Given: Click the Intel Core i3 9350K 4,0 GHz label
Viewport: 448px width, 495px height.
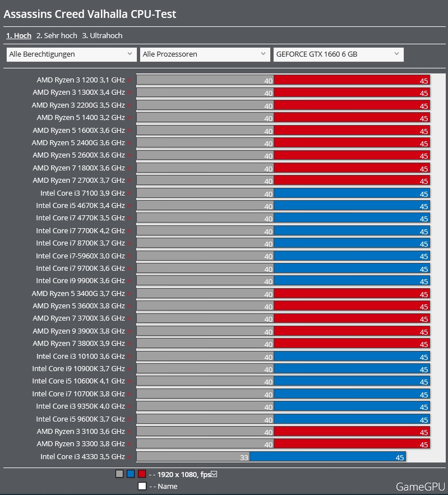Looking at the screenshot, I should (81, 406).
